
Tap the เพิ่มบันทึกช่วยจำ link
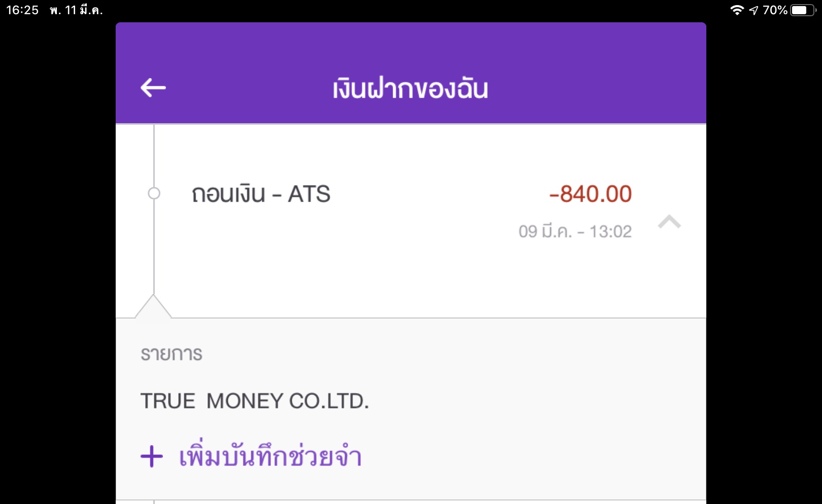[270, 456]
